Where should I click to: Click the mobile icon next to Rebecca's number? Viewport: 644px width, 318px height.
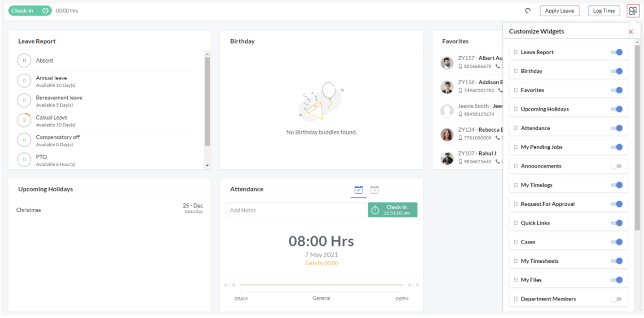tap(460, 137)
